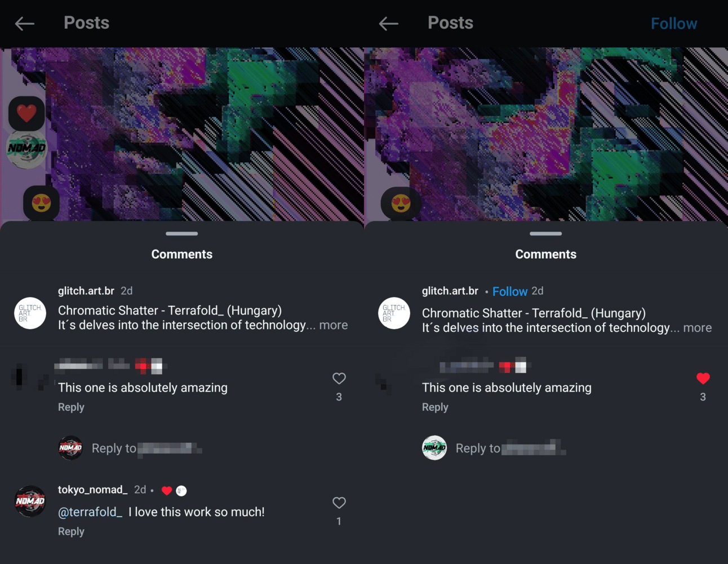Tap the heart-eyes emoji sticker on left image

pyautogui.click(x=41, y=202)
